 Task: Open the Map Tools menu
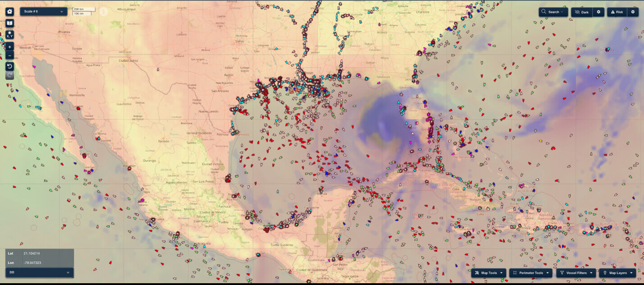pos(489,273)
